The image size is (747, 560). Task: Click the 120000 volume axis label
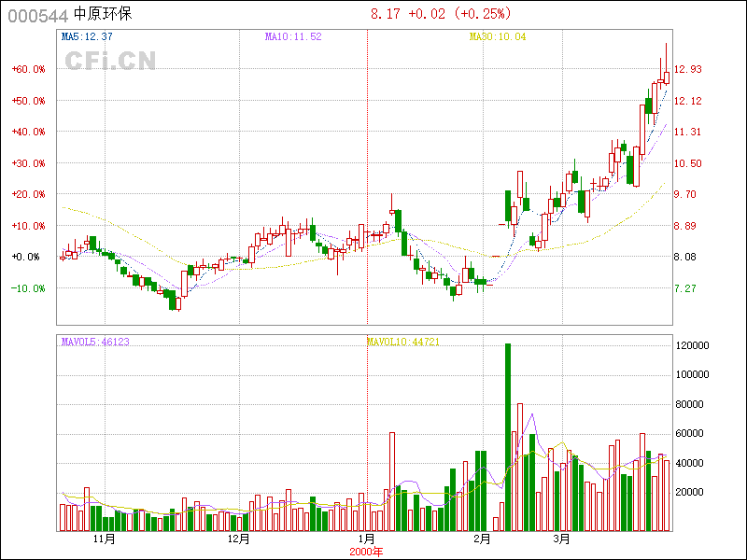tap(694, 345)
